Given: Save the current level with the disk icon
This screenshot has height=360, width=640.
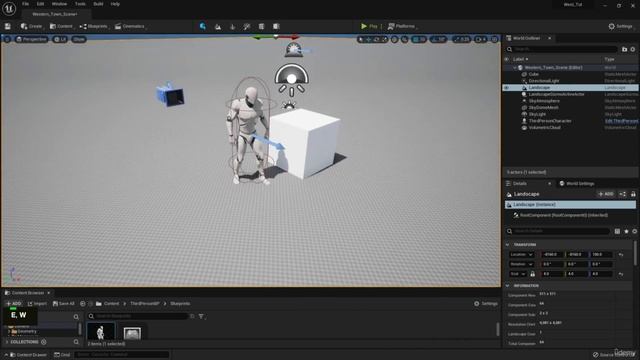Looking at the screenshot, I should pos(7,26).
